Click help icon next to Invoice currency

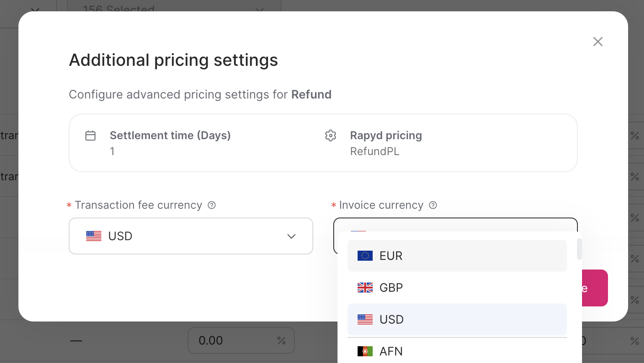pyautogui.click(x=433, y=205)
